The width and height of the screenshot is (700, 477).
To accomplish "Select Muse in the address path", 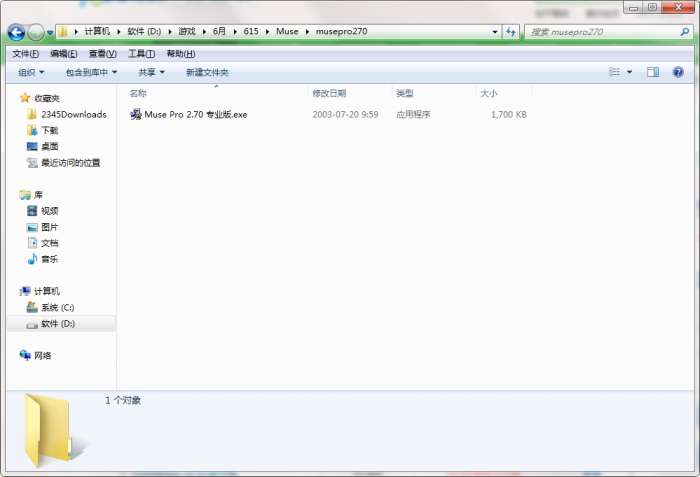I will point(287,32).
